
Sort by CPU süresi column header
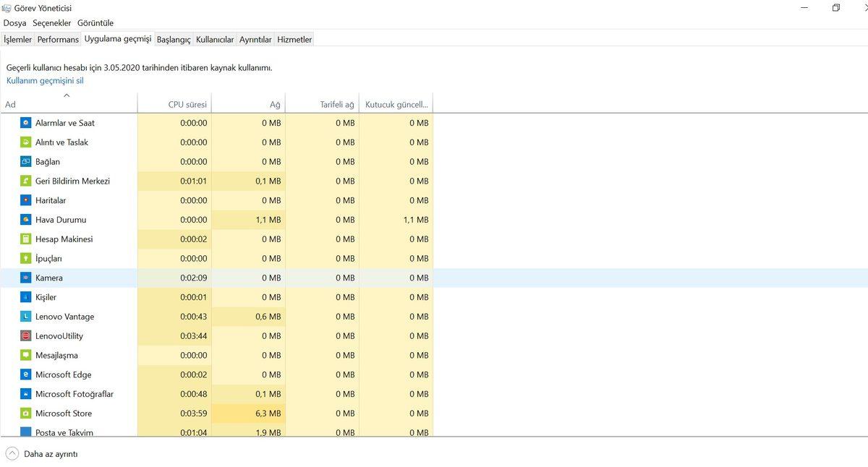click(187, 105)
